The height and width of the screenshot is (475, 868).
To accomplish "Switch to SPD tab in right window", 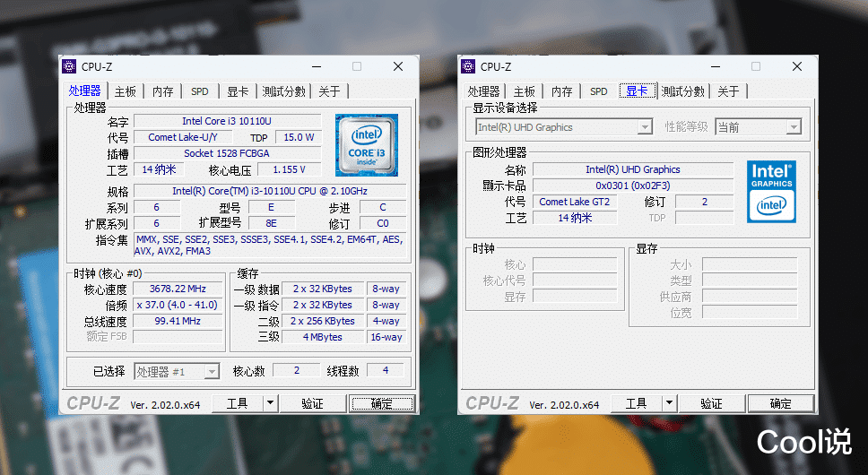I will (598, 91).
